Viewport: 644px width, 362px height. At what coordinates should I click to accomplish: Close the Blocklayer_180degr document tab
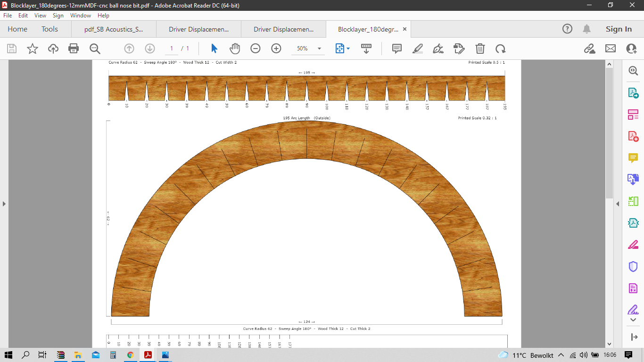(405, 29)
